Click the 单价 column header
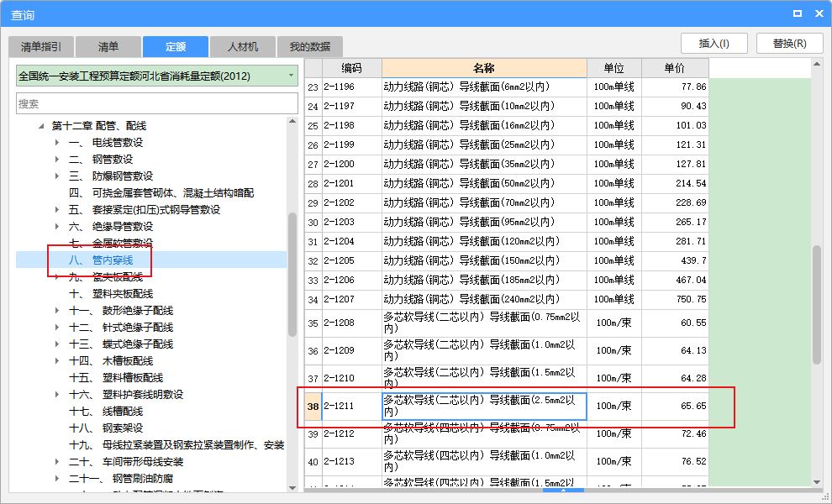 click(675, 68)
